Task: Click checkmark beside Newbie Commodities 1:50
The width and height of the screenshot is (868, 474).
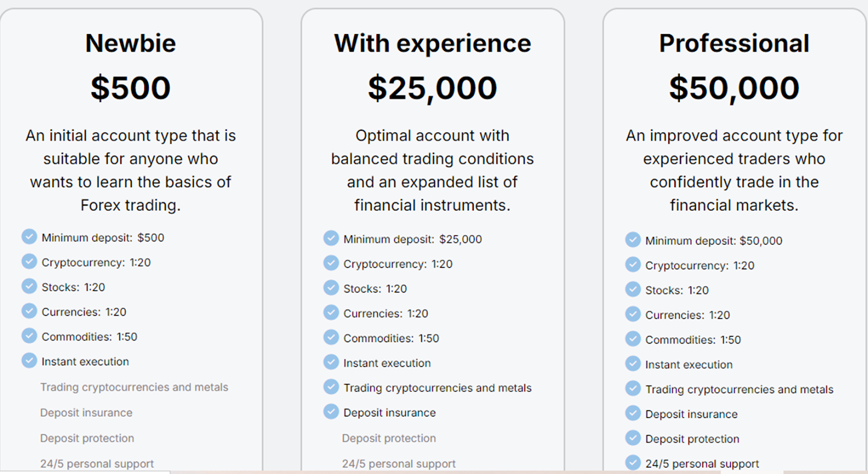Action: (x=29, y=336)
